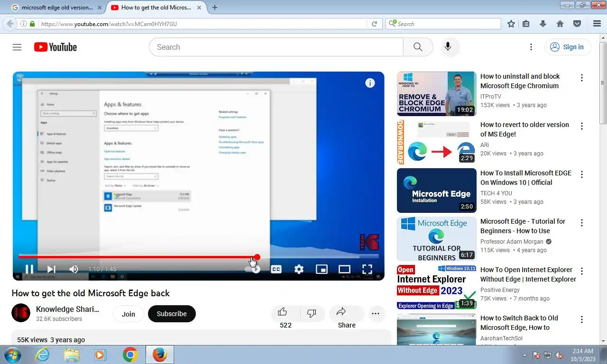Pause the video

29,269
